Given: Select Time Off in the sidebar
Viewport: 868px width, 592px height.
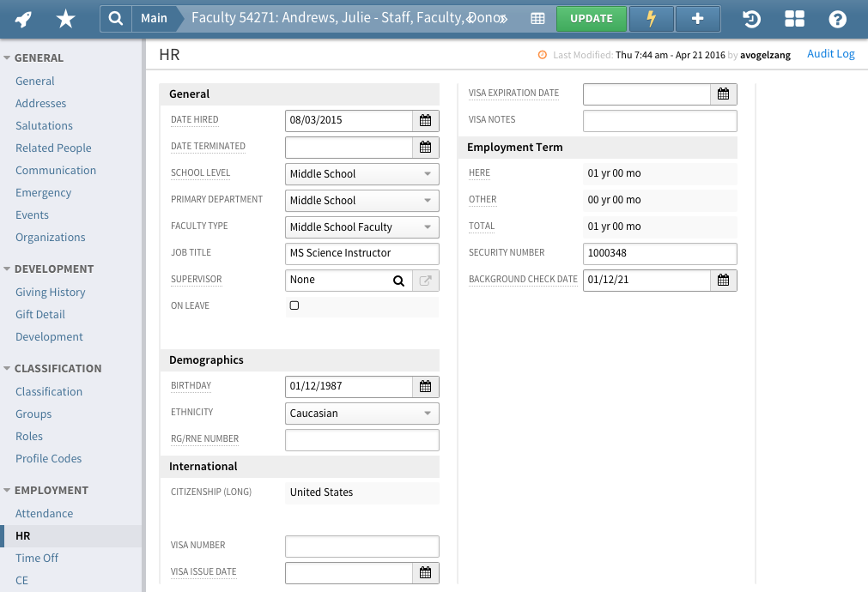Looking at the screenshot, I should pyautogui.click(x=37, y=558).
